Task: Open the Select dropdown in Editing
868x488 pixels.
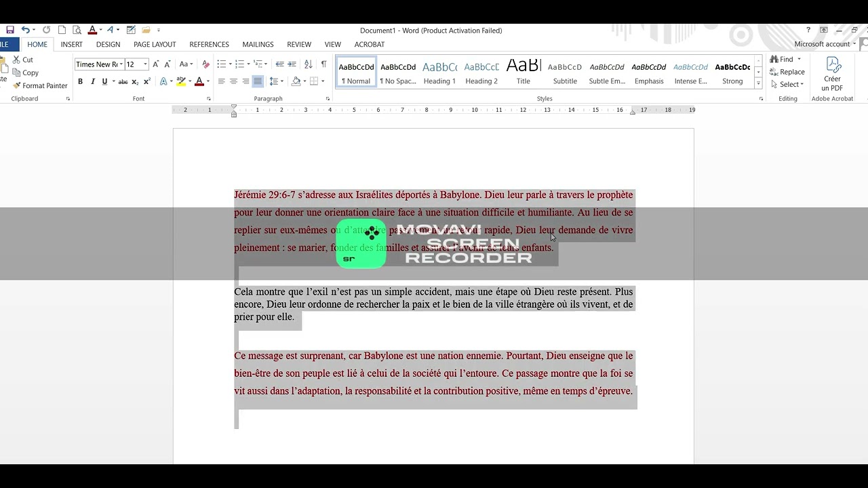Action: (x=787, y=85)
